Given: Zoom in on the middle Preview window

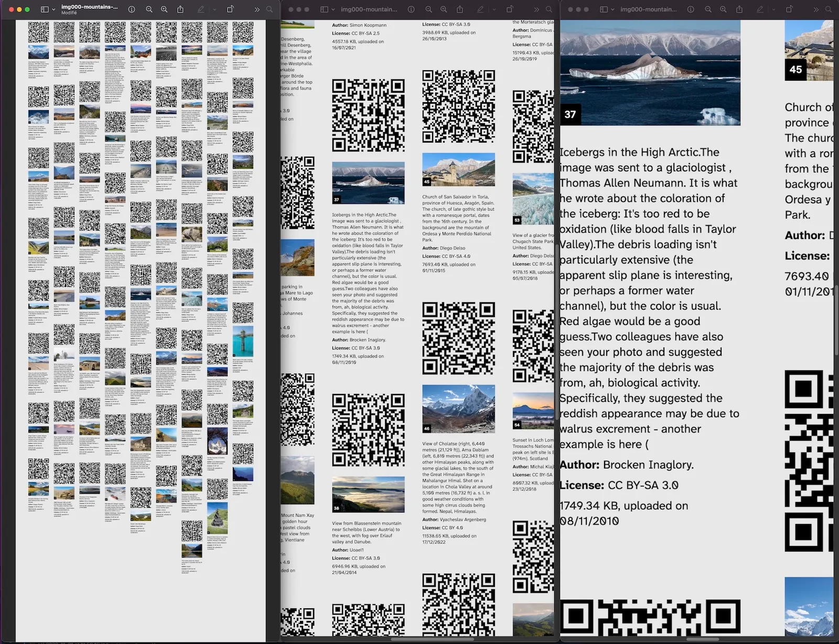Looking at the screenshot, I should [x=444, y=9].
